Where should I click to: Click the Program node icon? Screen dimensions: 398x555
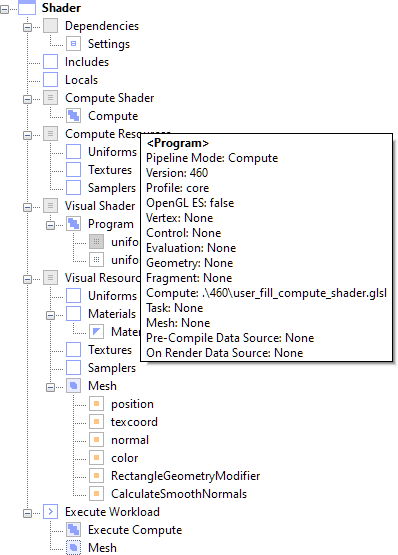(x=73, y=224)
